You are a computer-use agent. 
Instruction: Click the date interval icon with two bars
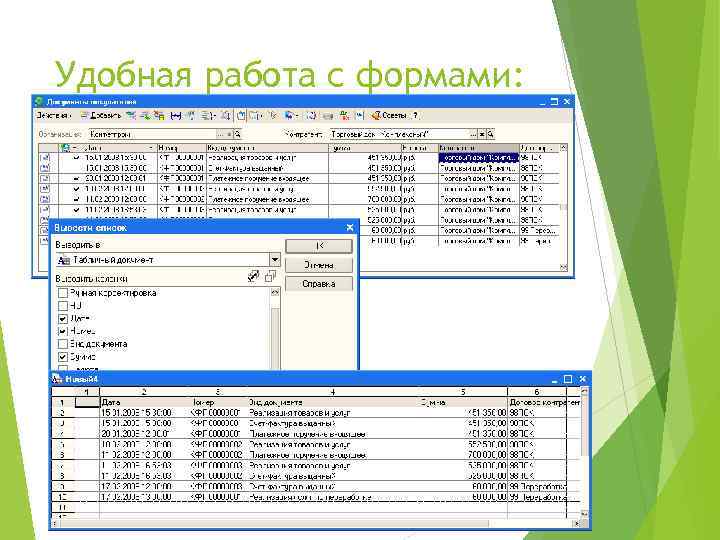click(176, 115)
